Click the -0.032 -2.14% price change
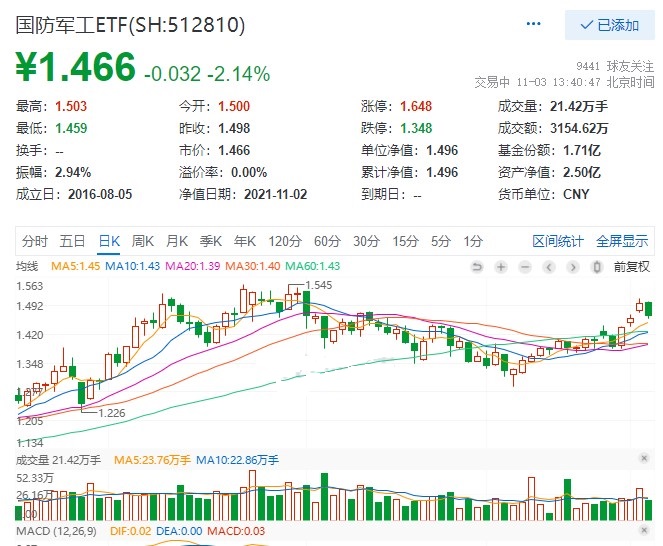Image resolution: width=663 pixels, height=546 pixels. tap(207, 74)
